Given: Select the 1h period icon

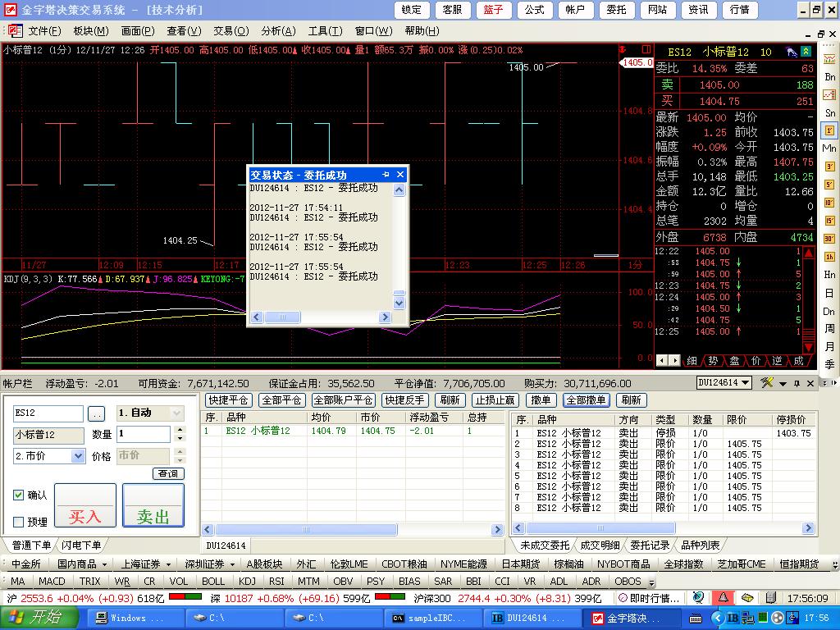Looking at the screenshot, I should pyautogui.click(x=829, y=257).
